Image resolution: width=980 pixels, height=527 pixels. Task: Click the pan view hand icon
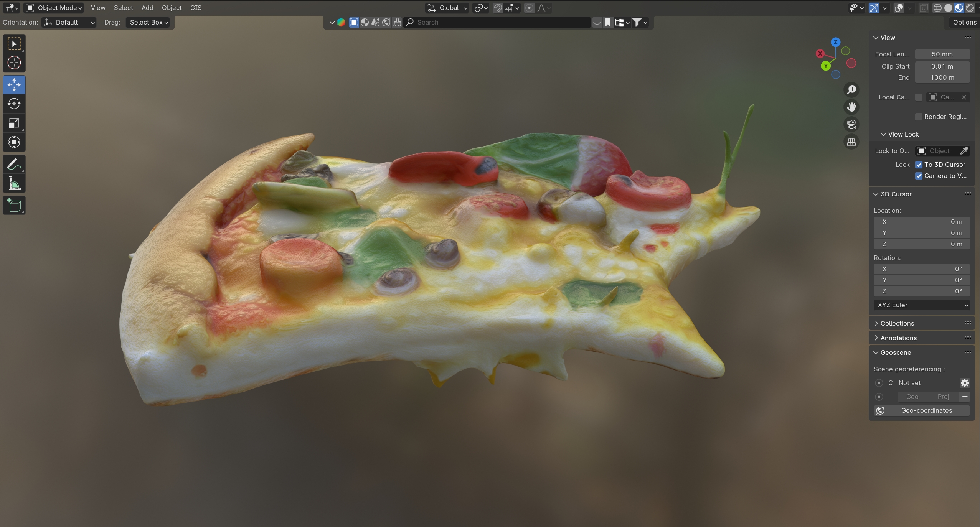coord(851,107)
